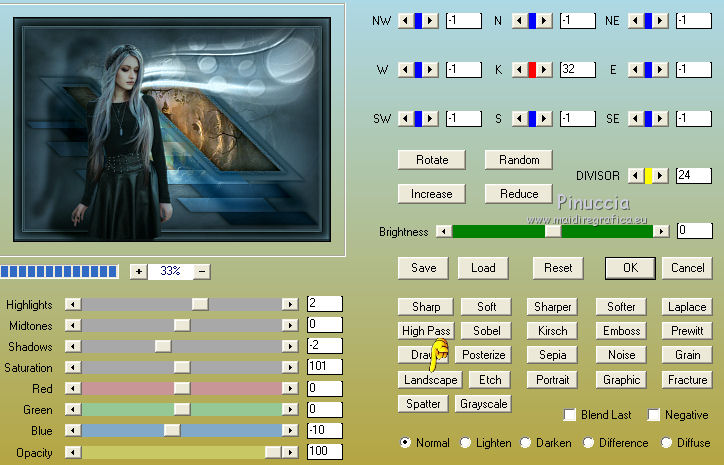Increase DIVISOR with right arrow

click(660, 175)
